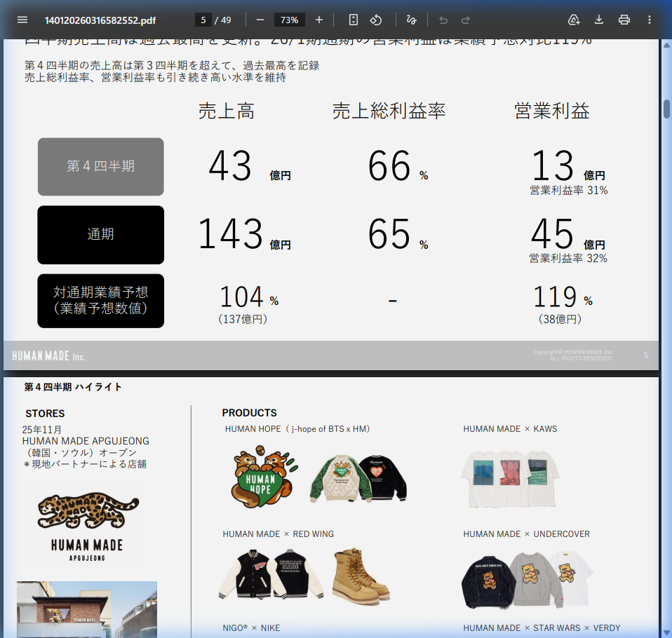The height and width of the screenshot is (638, 672).
Task: Click the 営業利益率 31% text
Action: pos(569,190)
